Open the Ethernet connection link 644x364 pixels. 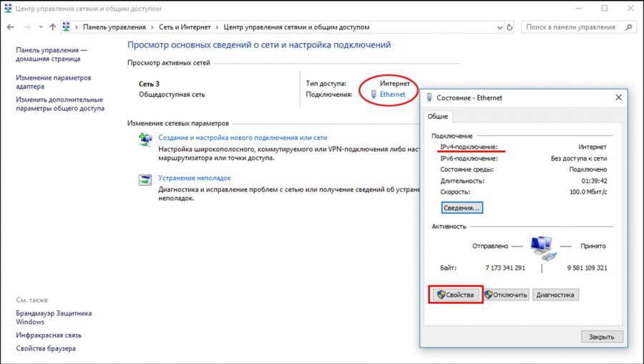392,95
